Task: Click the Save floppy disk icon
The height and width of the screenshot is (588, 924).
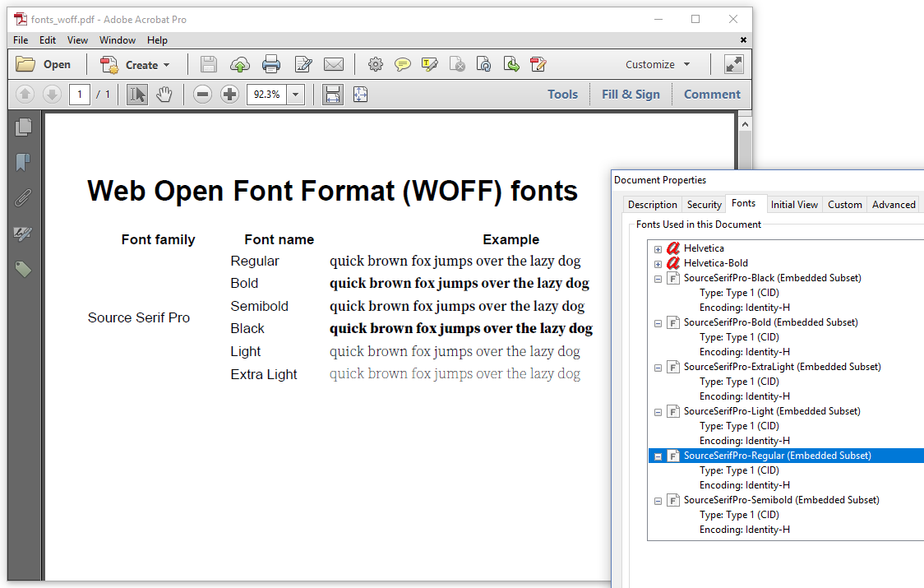Action: pos(209,64)
